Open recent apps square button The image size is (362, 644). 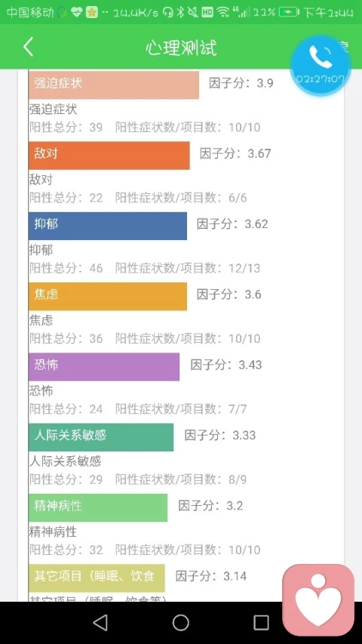point(261,623)
